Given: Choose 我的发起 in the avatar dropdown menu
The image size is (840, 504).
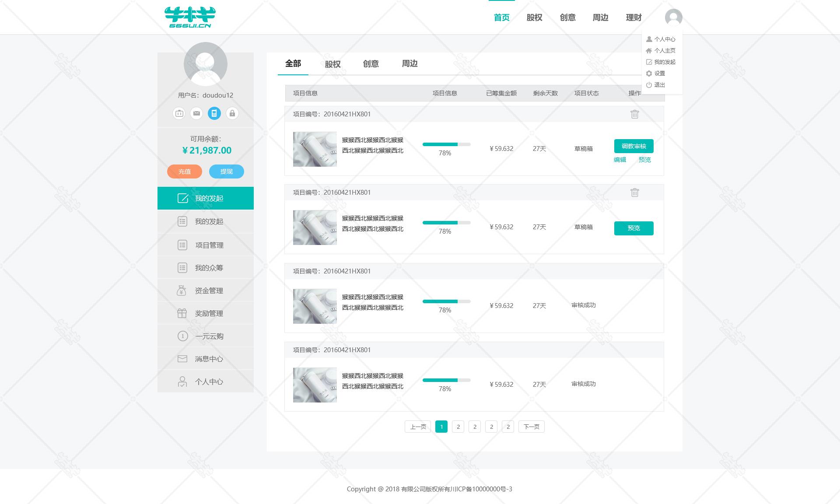Looking at the screenshot, I should tap(661, 62).
